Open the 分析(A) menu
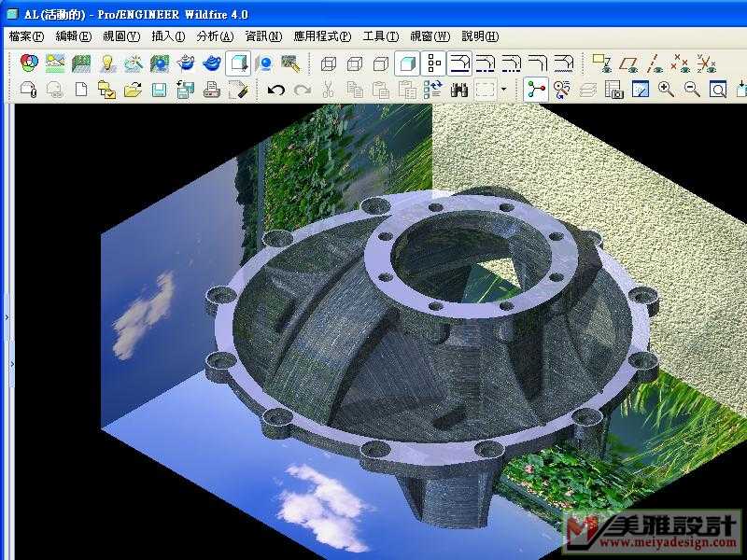Screen dimensions: 747x560 215,36
